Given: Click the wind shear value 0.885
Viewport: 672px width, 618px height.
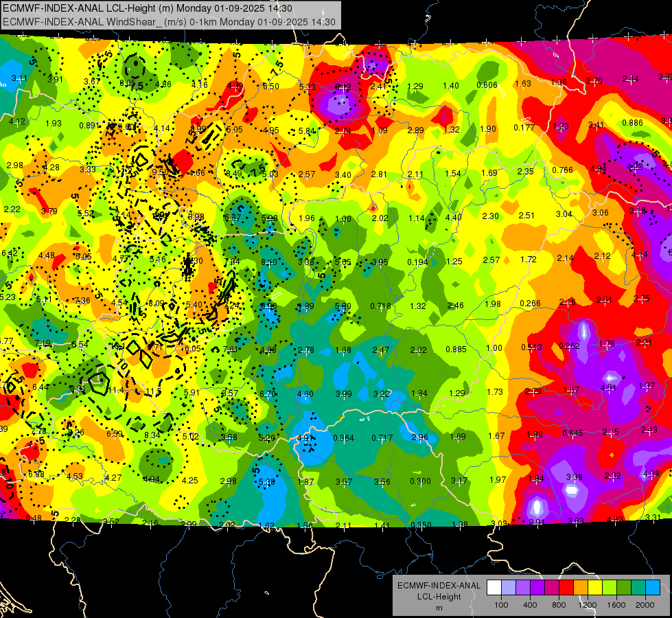Looking at the screenshot, I should pyautogui.click(x=456, y=349).
